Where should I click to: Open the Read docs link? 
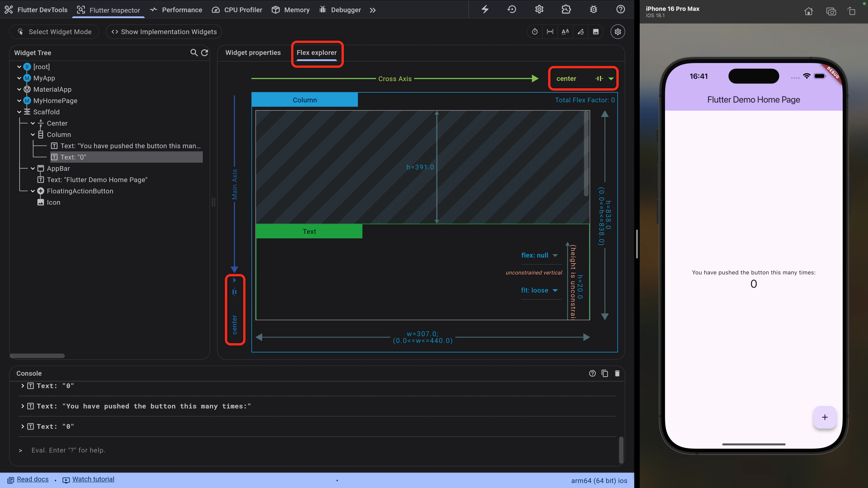(x=32, y=479)
